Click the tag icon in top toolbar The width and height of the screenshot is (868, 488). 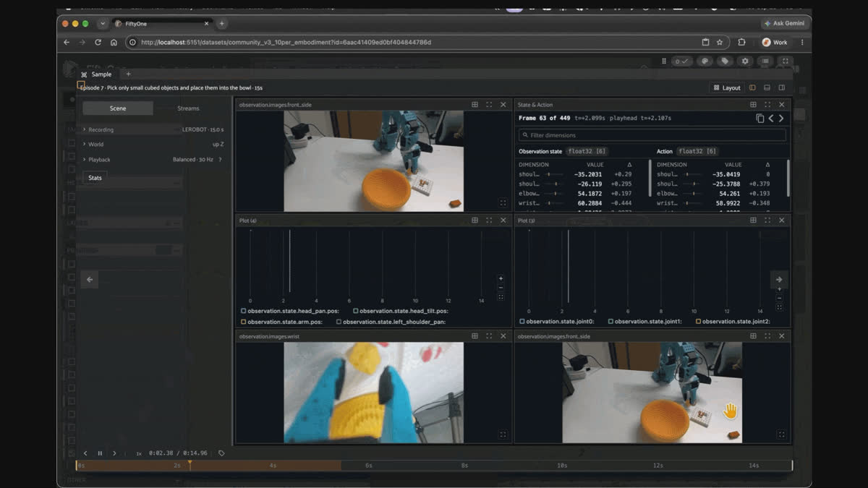(x=725, y=61)
